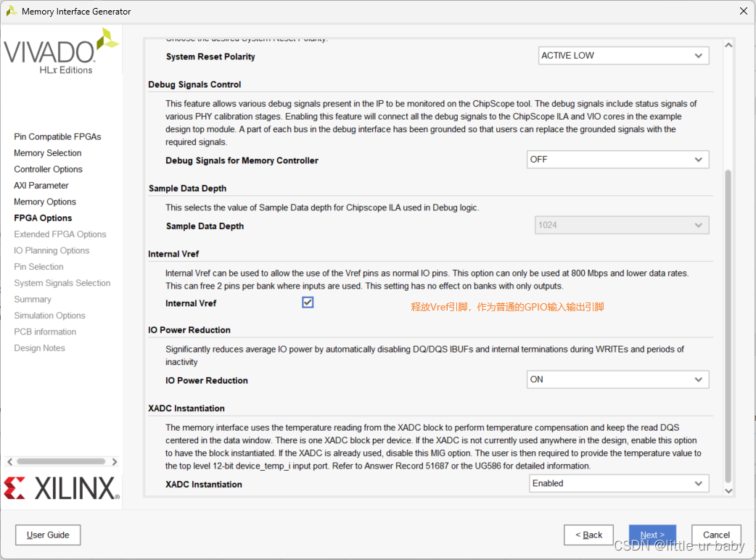Click vertical scrollbar up arrow

[728, 45]
